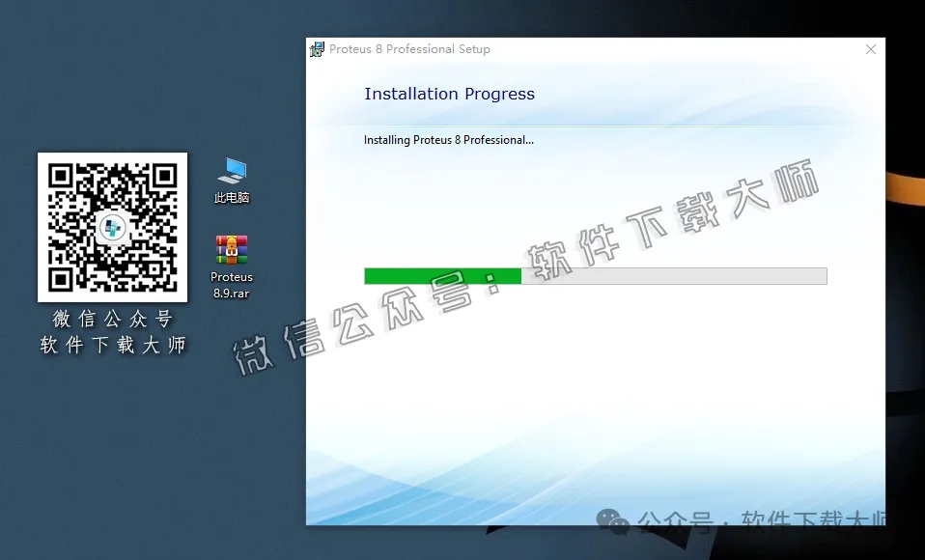Click the 微信公众号 caption under QR code

coord(112,320)
